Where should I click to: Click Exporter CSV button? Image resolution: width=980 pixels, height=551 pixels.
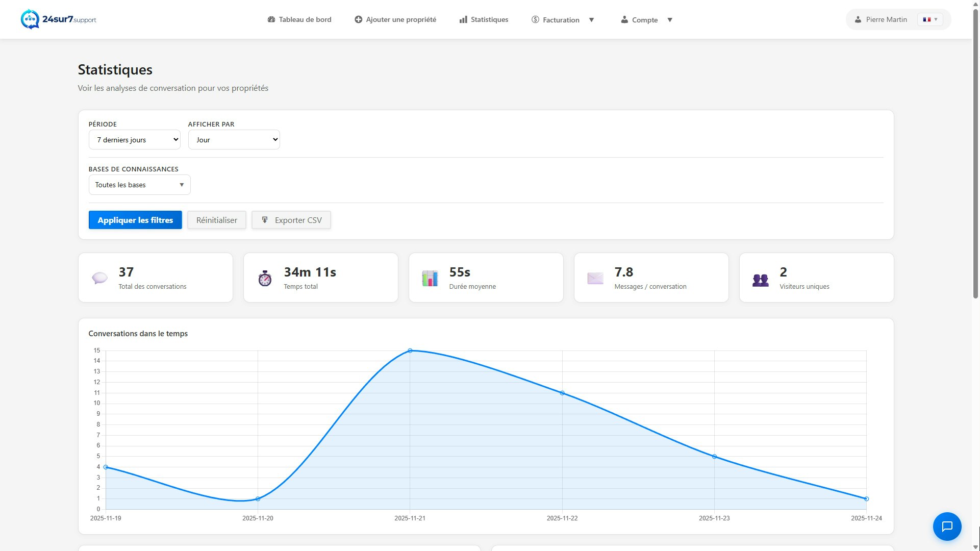tap(291, 220)
